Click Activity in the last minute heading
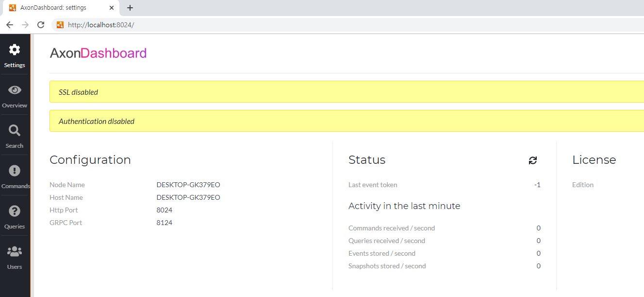This screenshot has height=297, width=644. tap(404, 206)
